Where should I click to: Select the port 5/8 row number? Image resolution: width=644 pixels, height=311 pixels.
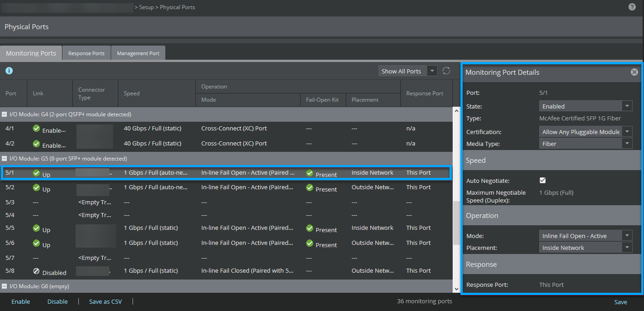click(10, 271)
